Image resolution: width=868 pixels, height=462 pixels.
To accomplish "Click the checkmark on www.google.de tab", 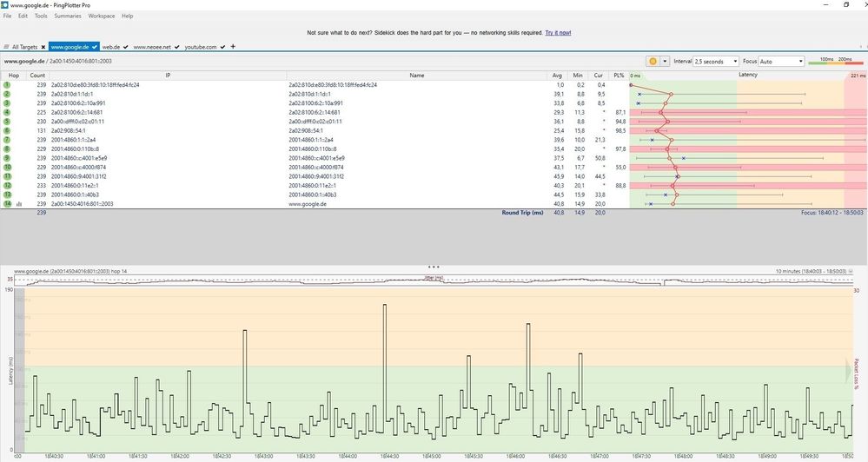I will coord(95,47).
